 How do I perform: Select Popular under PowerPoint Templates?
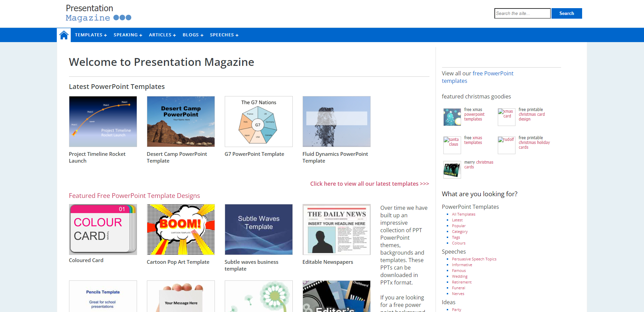[459, 226]
